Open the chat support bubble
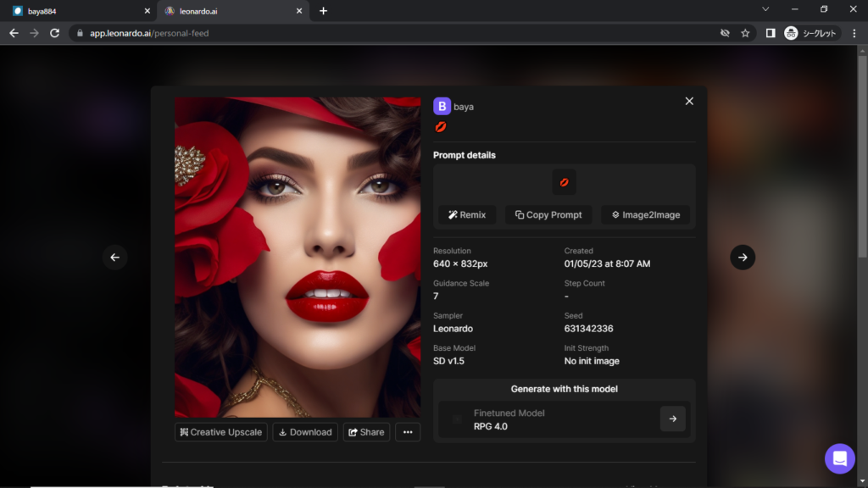This screenshot has height=488, width=868. pos(839,458)
